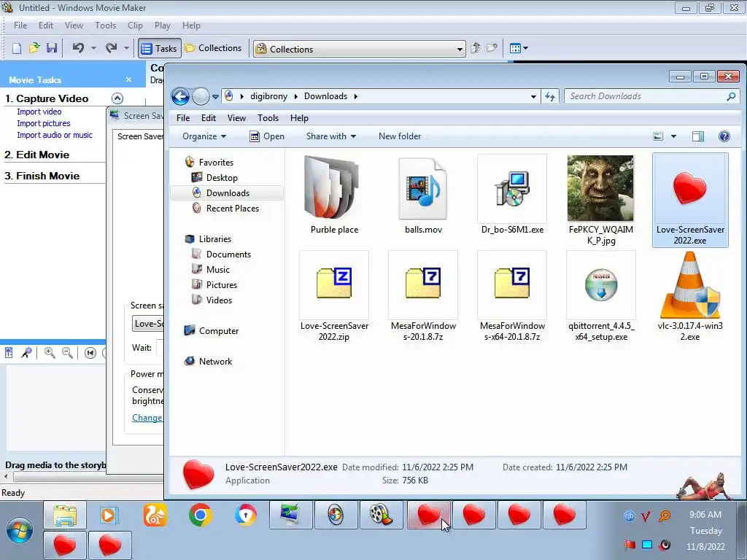The height and width of the screenshot is (560, 747).
Task: Select Dr_bo-S6M1.exe installer
Action: pos(512,195)
